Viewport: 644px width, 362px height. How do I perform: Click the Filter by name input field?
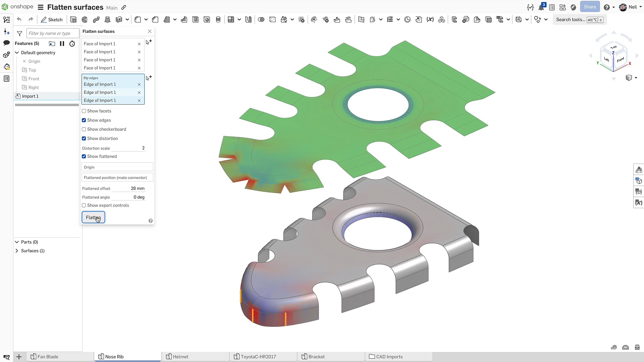point(53,34)
